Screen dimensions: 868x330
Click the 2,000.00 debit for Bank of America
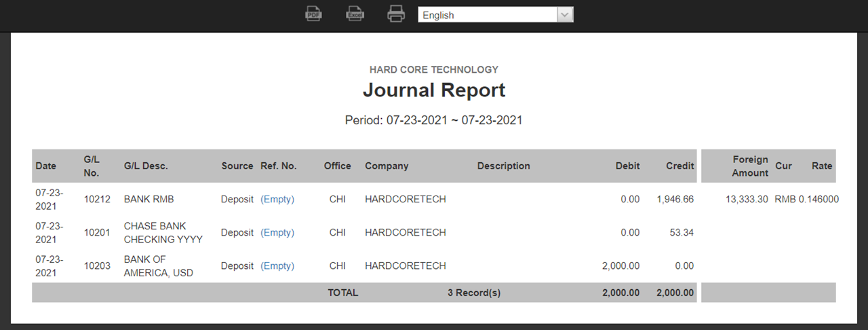click(620, 265)
